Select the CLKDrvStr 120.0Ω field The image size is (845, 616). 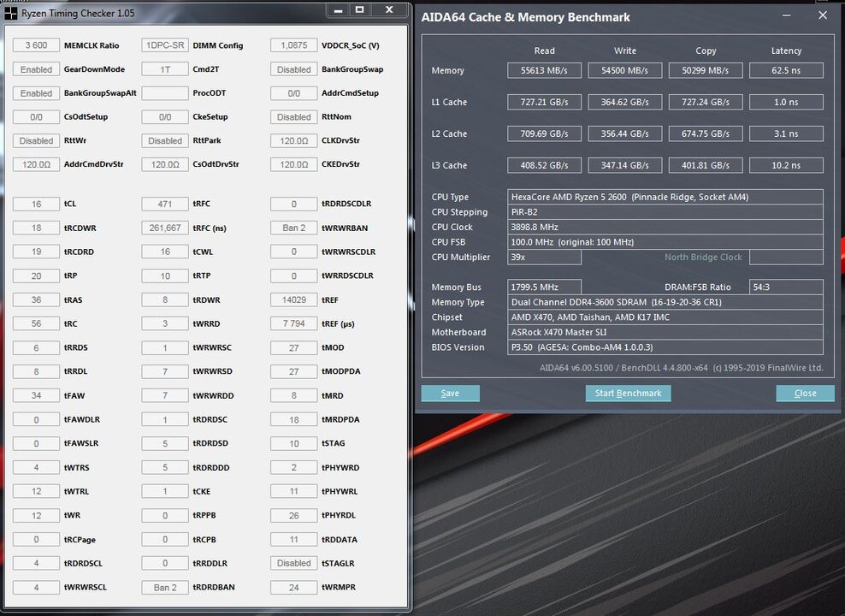[293, 140]
